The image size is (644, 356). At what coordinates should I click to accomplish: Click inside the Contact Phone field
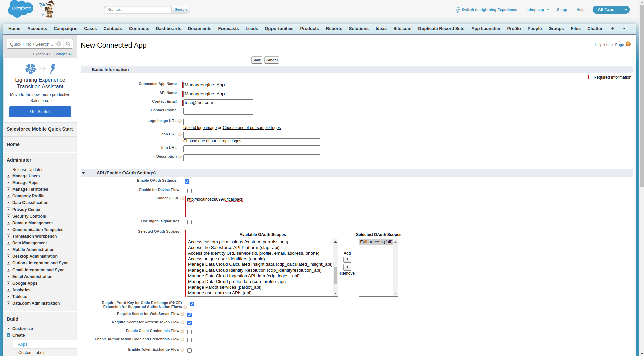click(218, 111)
